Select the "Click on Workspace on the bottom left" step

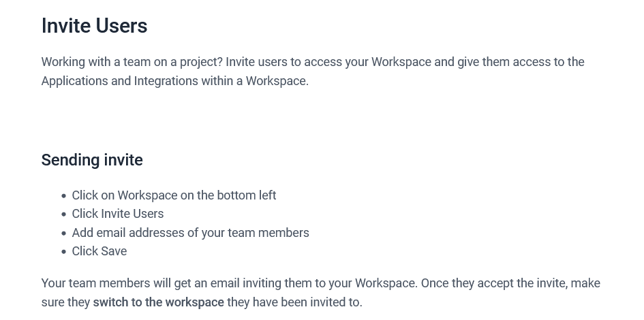click(174, 195)
